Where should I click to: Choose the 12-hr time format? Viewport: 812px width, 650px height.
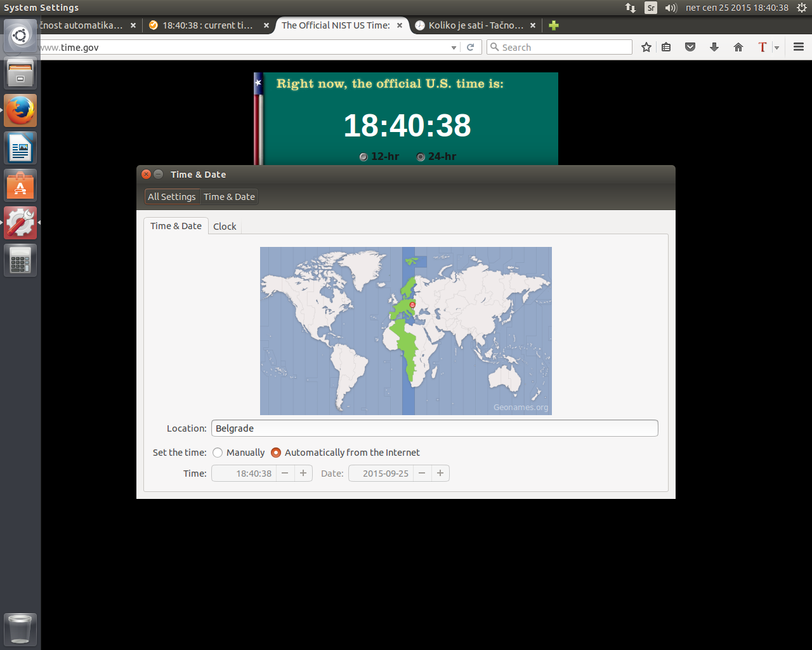[x=363, y=157]
